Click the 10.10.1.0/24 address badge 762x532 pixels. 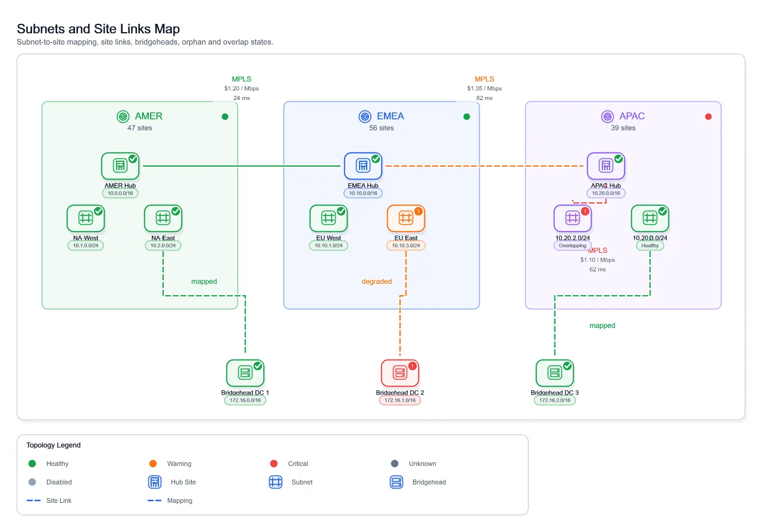(329, 245)
